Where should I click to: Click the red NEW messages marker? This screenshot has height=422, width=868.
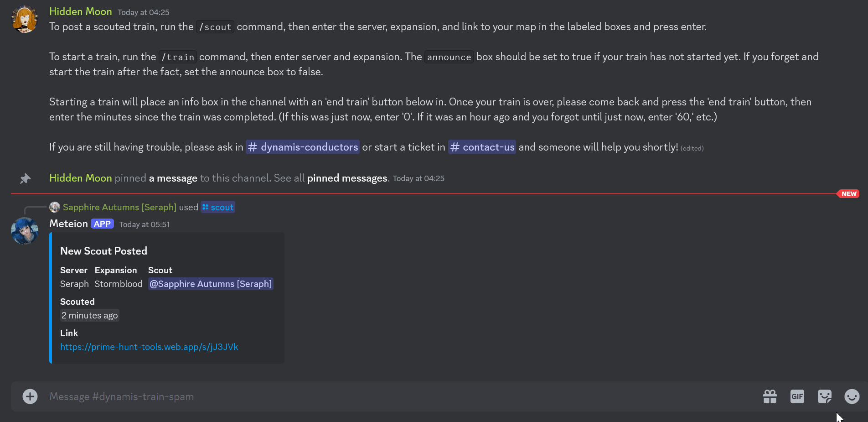pos(848,194)
